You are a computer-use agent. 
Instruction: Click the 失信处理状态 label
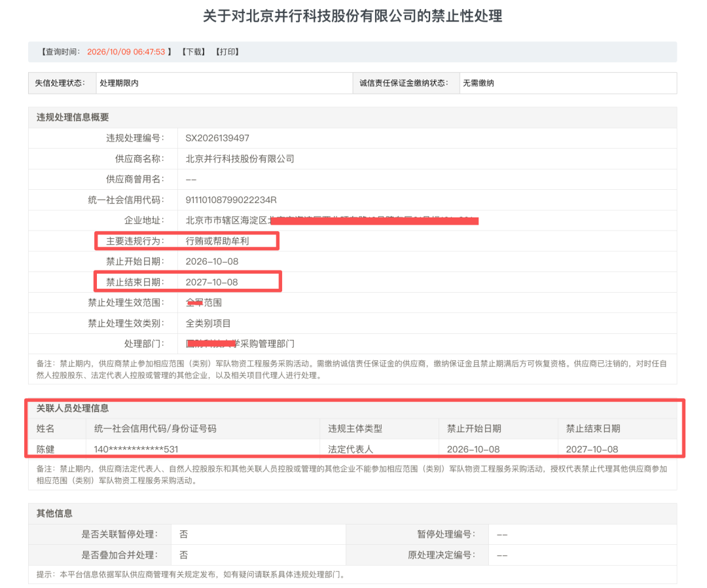coord(60,83)
